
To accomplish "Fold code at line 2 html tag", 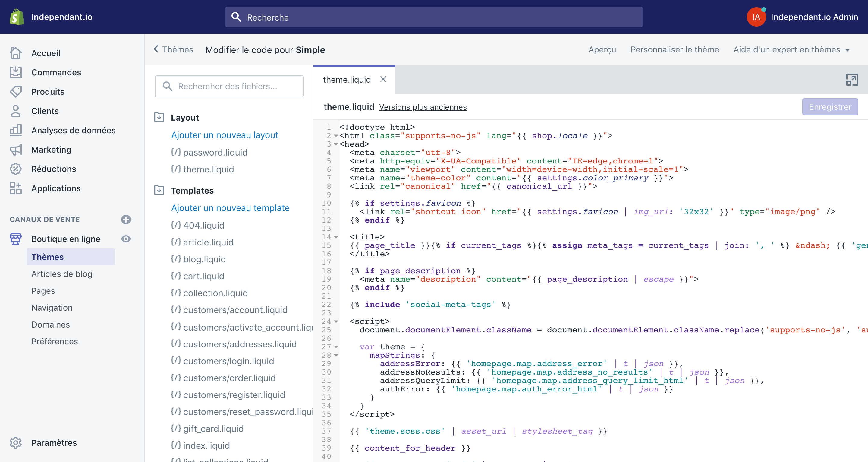I will coord(336,136).
